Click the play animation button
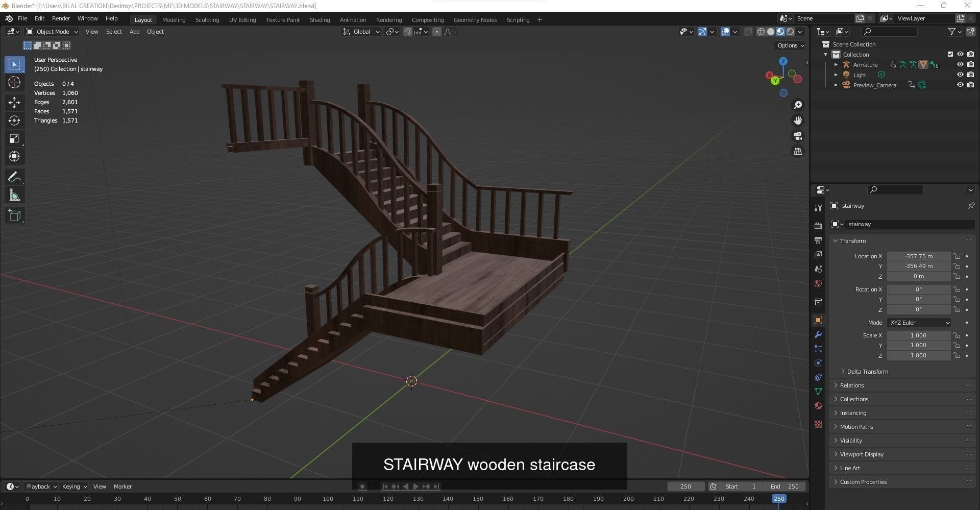Viewport: 980px width, 510px height. pyautogui.click(x=416, y=487)
